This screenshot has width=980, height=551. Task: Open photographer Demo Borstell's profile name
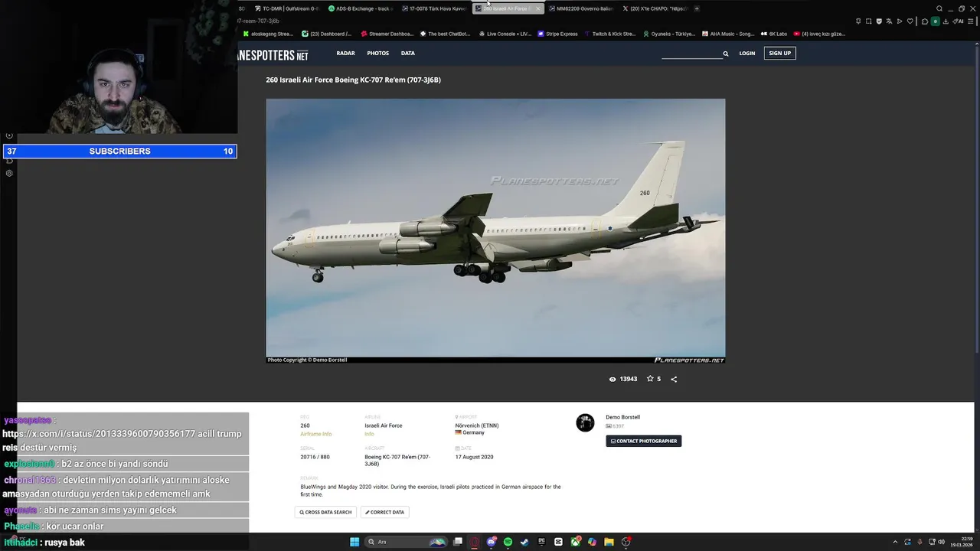coord(622,417)
